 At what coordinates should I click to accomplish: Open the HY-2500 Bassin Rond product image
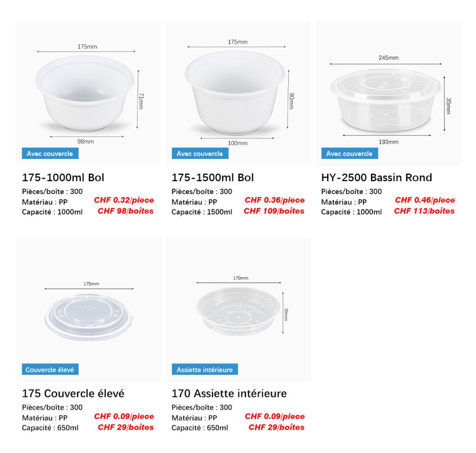388,93
